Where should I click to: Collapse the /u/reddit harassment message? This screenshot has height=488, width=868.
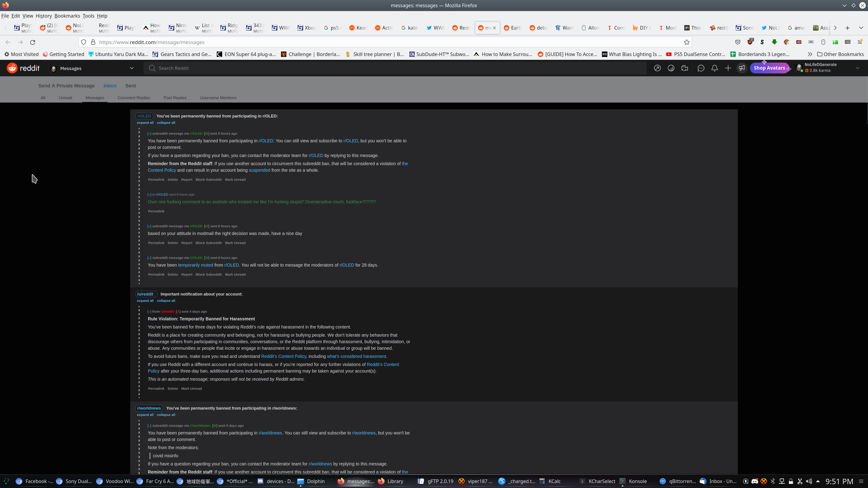[149, 312]
